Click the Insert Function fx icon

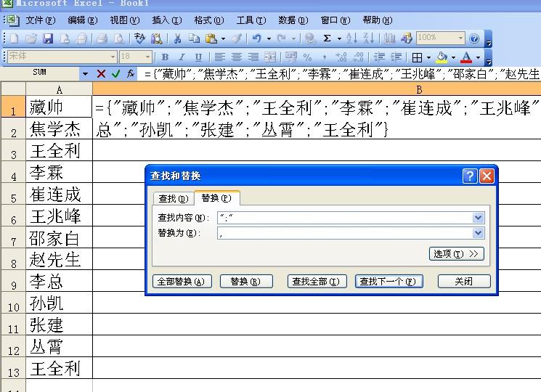131,73
